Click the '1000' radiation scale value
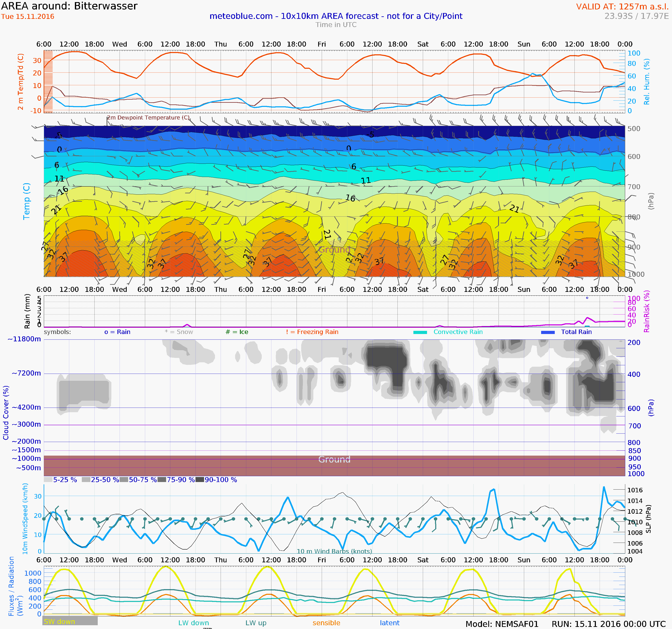 [33, 573]
